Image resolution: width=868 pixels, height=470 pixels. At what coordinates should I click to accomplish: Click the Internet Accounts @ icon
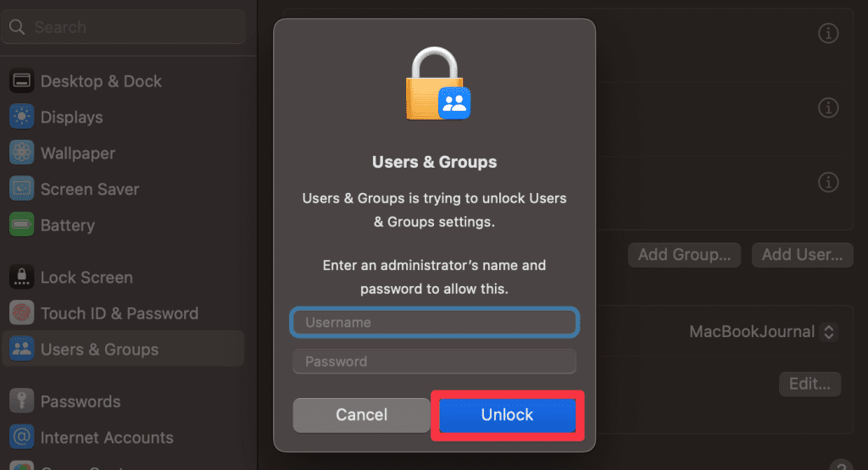pyautogui.click(x=21, y=438)
